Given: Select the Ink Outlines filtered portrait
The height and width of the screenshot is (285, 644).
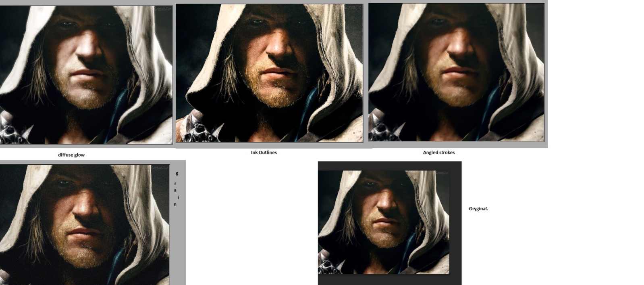Looking at the screenshot, I should coord(269,73).
